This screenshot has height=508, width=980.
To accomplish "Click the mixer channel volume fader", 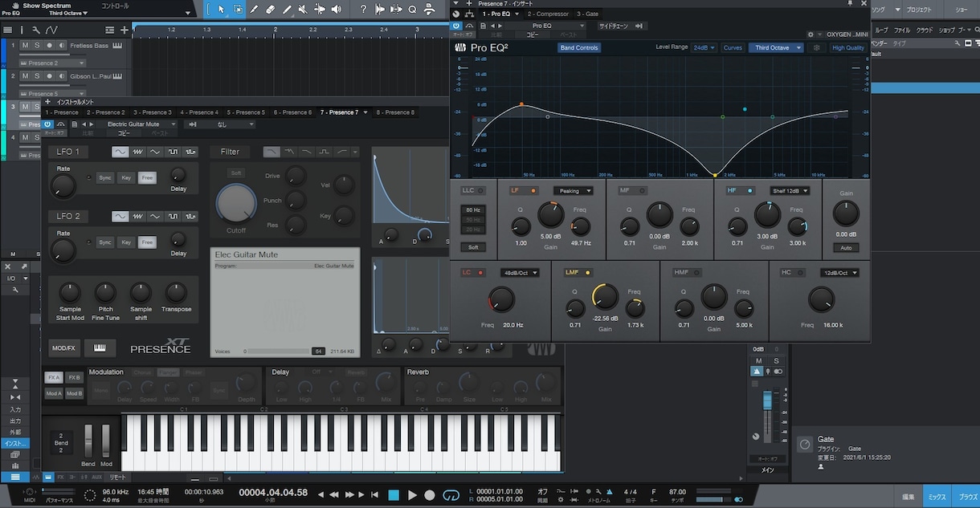I will click(767, 399).
